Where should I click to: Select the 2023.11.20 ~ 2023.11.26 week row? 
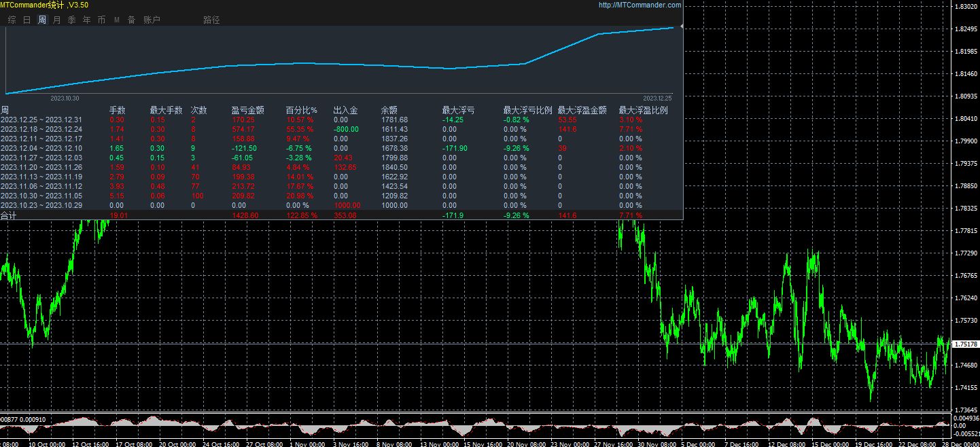[342, 167]
